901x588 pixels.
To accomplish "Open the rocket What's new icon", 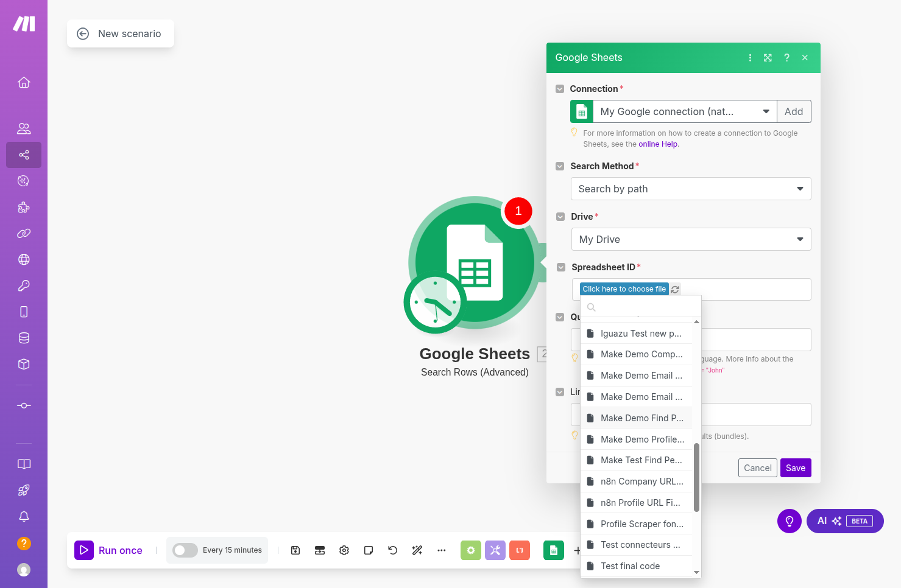I will pos(24,490).
